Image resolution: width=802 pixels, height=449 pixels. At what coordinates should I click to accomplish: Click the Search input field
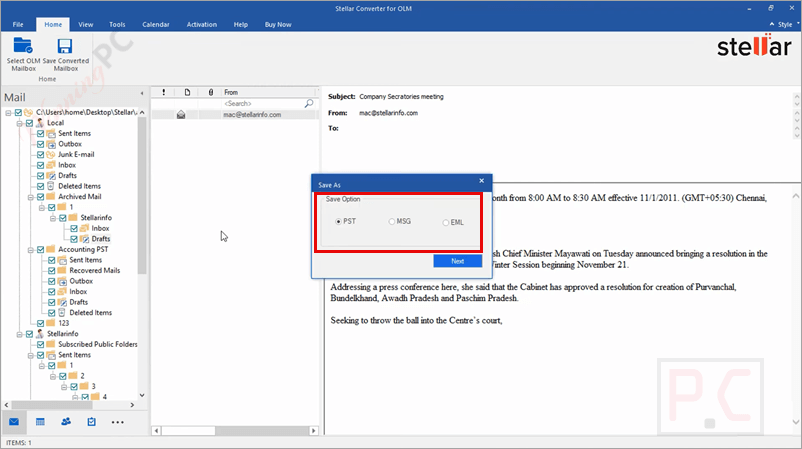[x=263, y=103]
